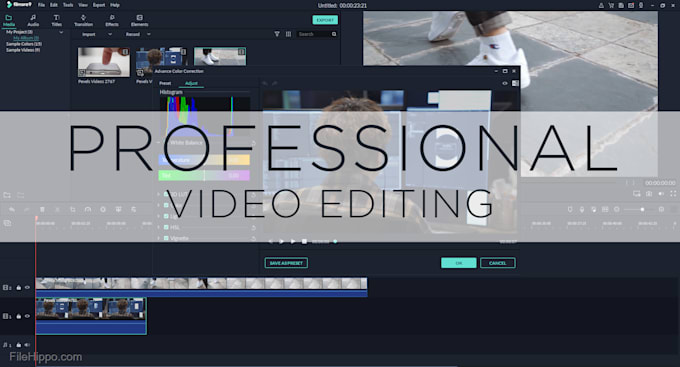680x367 pixels.
Task: Select Sample Videos in the media tree
Action: point(23,50)
